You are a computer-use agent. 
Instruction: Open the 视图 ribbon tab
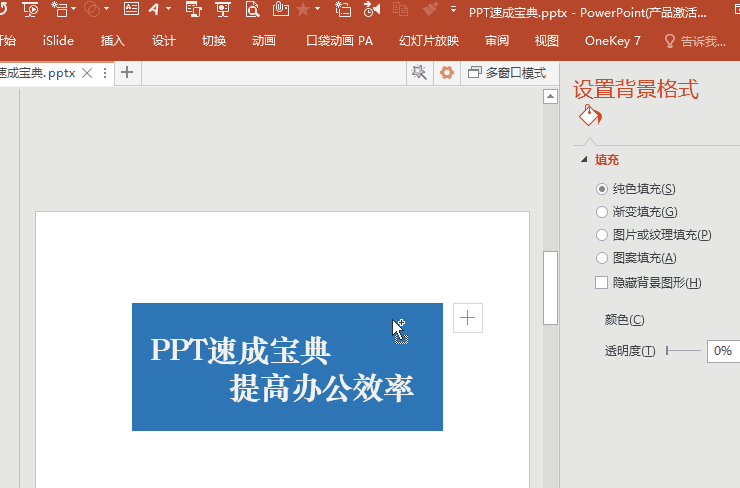tap(547, 41)
